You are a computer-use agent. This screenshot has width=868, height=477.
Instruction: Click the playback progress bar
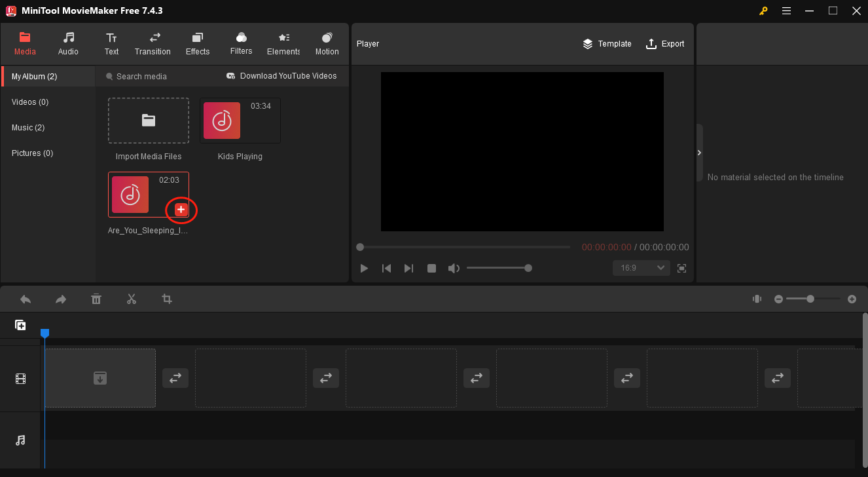point(465,247)
